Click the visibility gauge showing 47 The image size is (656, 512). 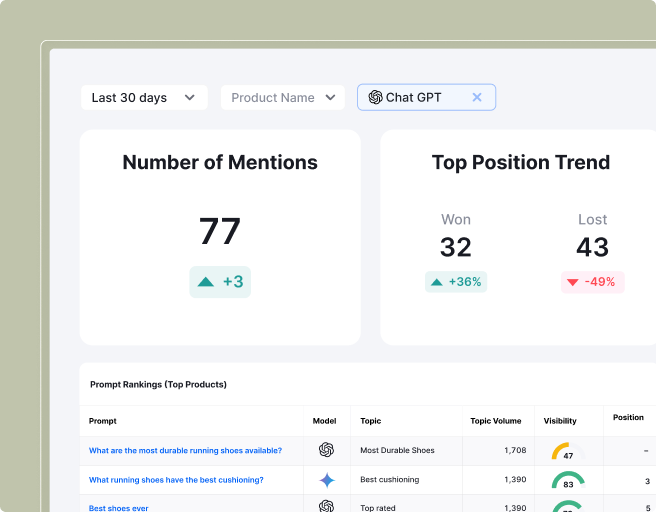tap(568, 452)
